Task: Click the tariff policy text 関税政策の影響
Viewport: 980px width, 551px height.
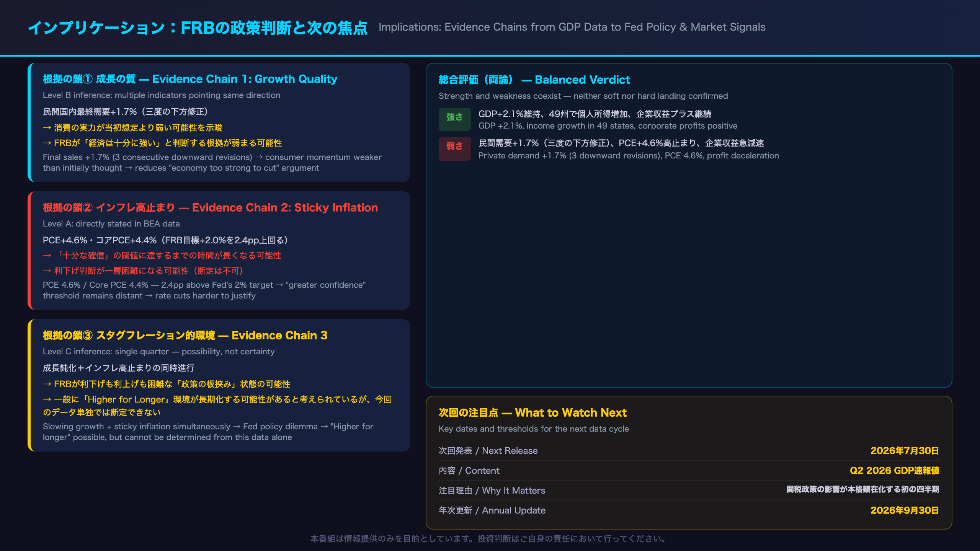Action: click(862, 490)
